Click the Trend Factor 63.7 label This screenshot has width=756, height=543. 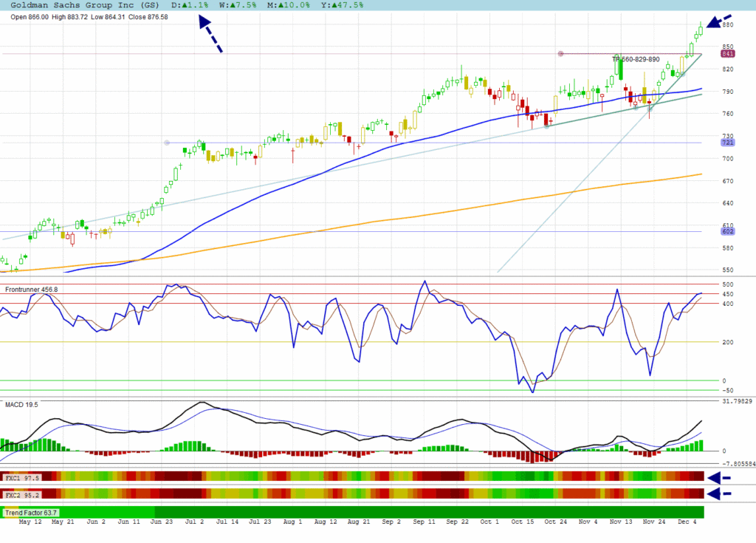pos(31,512)
